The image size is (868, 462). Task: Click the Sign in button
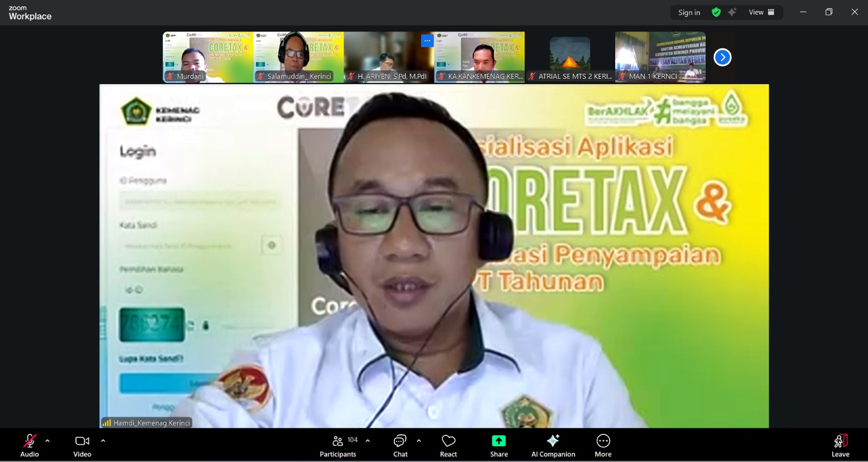click(689, 12)
